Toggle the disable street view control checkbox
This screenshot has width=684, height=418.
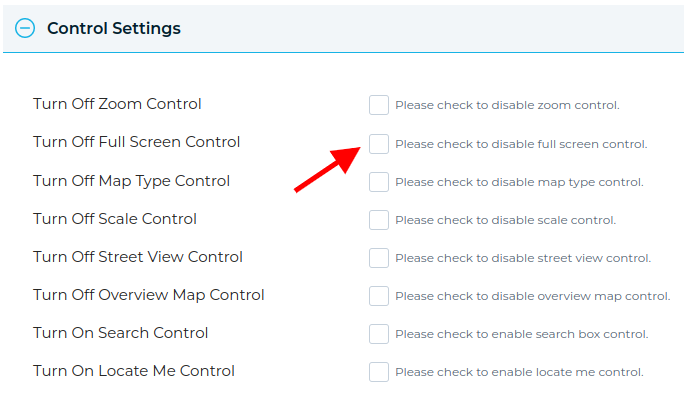pyautogui.click(x=379, y=258)
